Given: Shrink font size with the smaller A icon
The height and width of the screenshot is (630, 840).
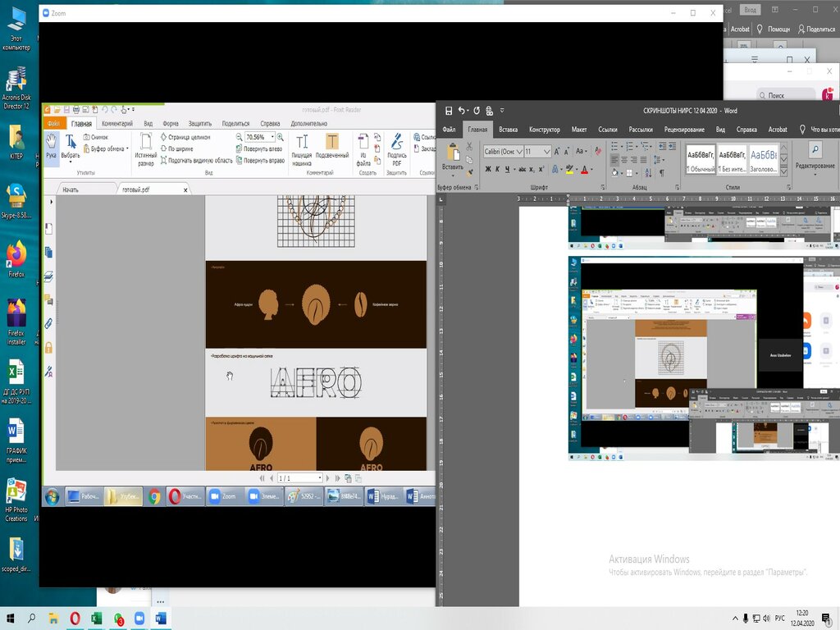Looking at the screenshot, I should 567,152.
